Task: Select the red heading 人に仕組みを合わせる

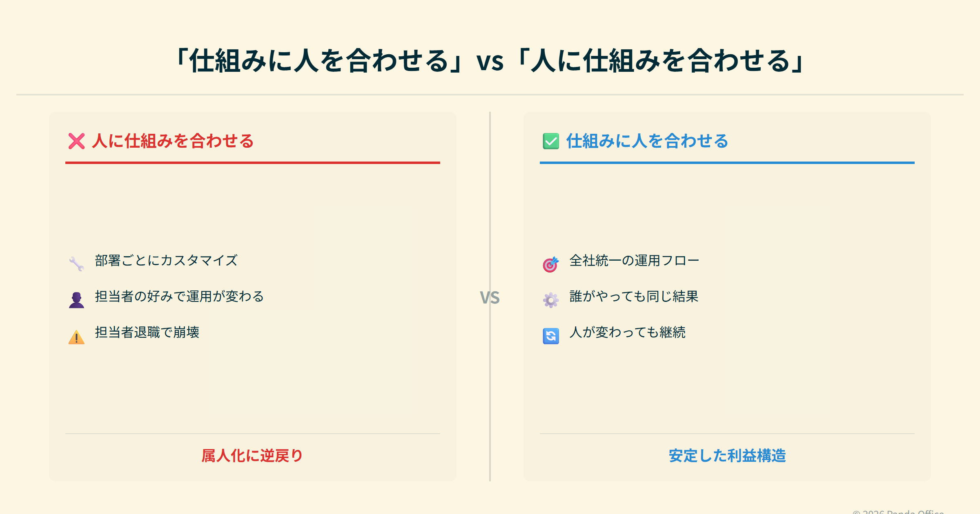Action: 173,141
